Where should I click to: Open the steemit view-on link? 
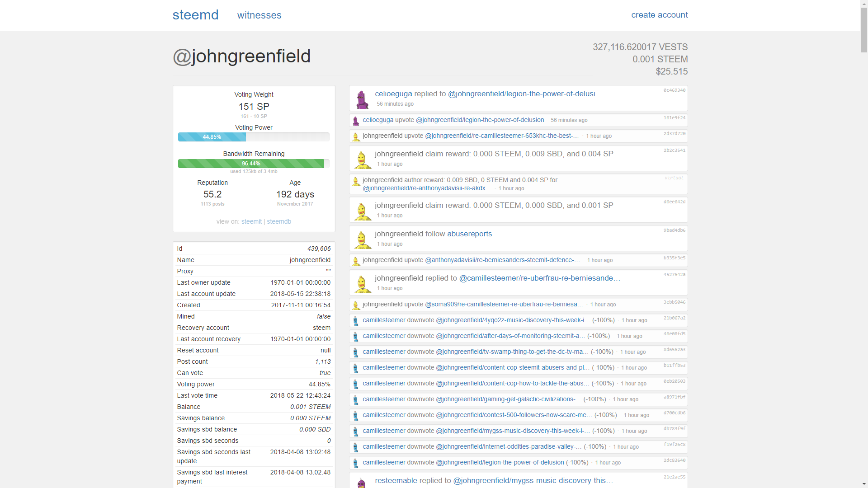click(251, 221)
